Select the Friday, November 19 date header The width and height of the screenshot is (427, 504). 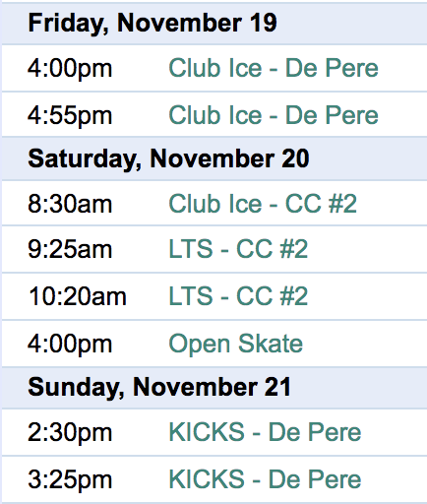152,23
